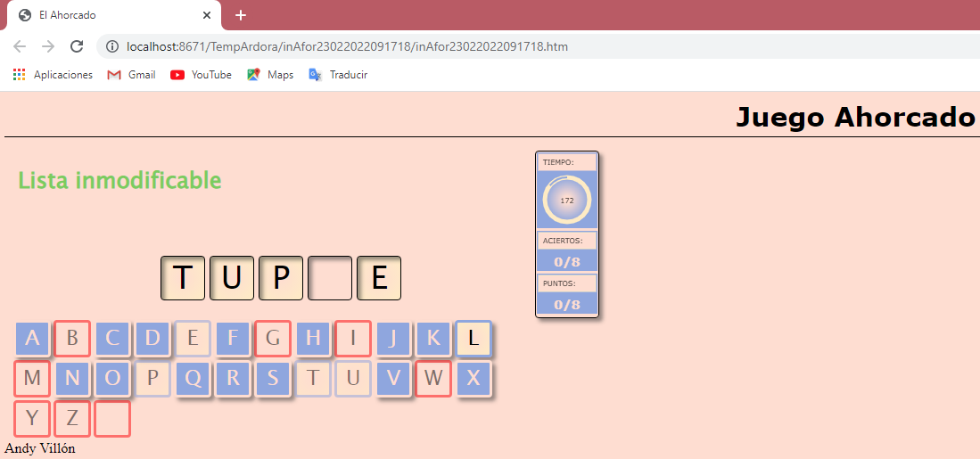Reload the page

tap(77, 46)
